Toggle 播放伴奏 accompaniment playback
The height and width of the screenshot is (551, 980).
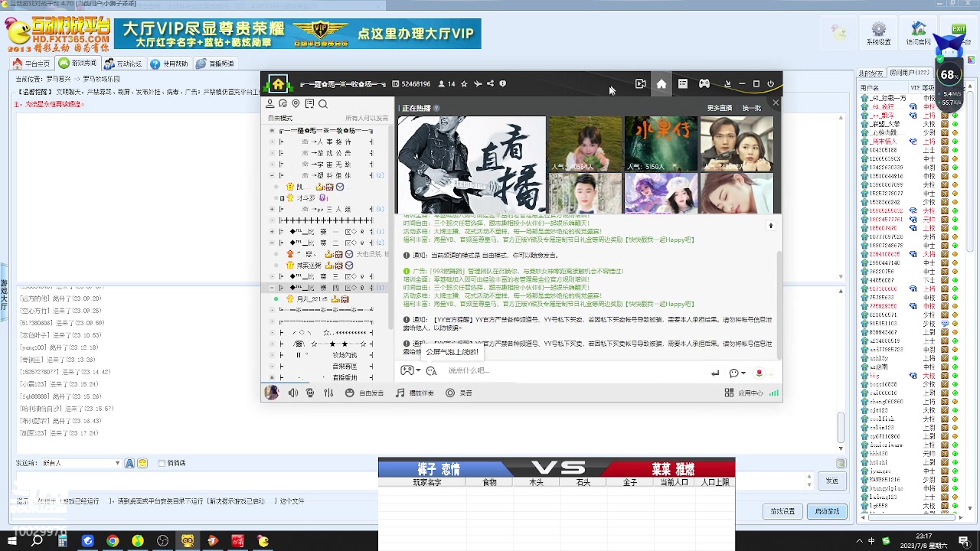414,393
